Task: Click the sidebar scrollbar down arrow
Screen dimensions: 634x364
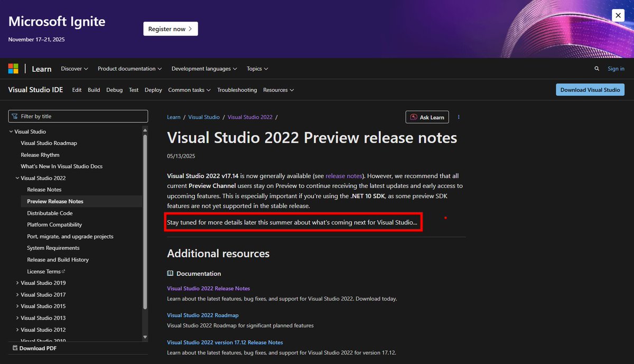Action: coord(145,337)
